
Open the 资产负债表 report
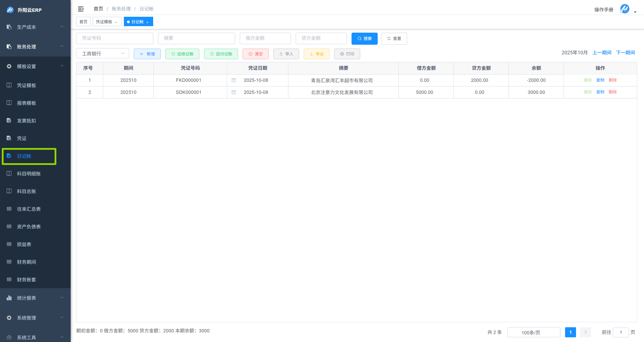(x=28, y=226)
